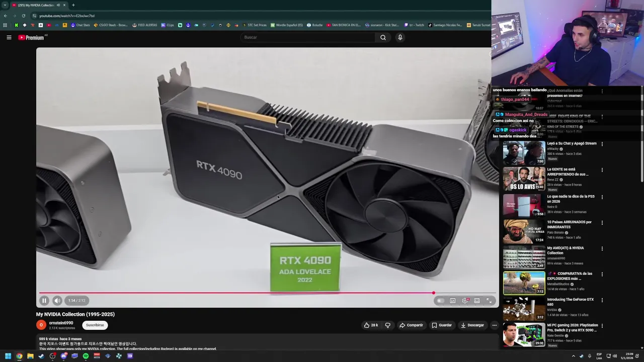Open 'TAN BIONICA EN EL...' bookmark
644x362 pixels.
click(344, 25)
